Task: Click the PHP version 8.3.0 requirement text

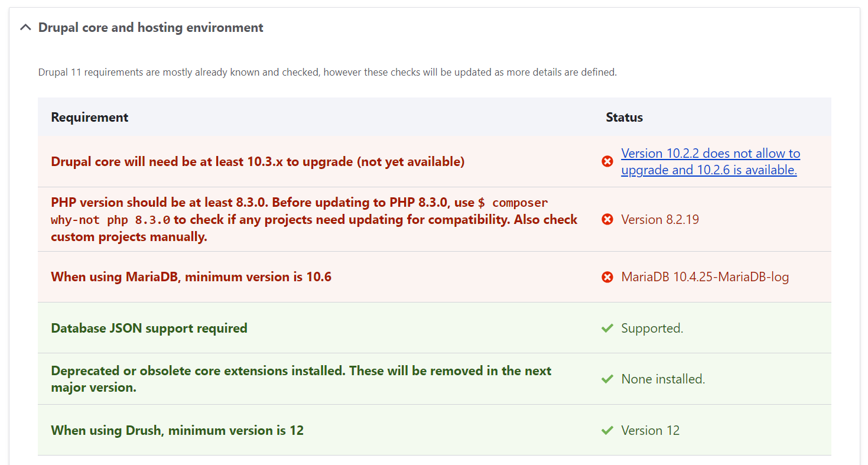Action: (x=314, y=219)
